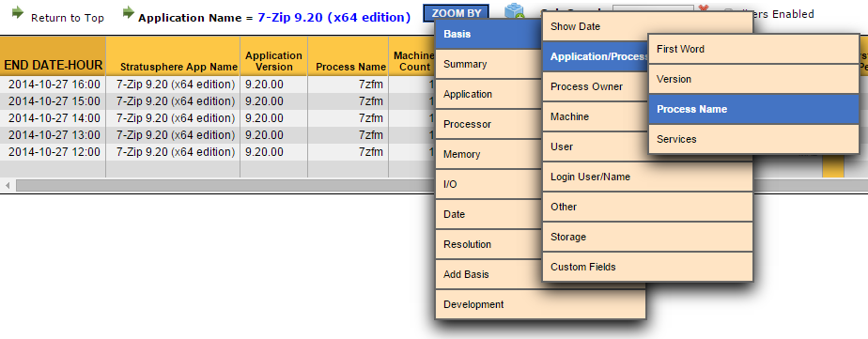Open the Development menu entry
This screenshot has height=339, width=868.
pyautogui.click(x=540, y=304)
